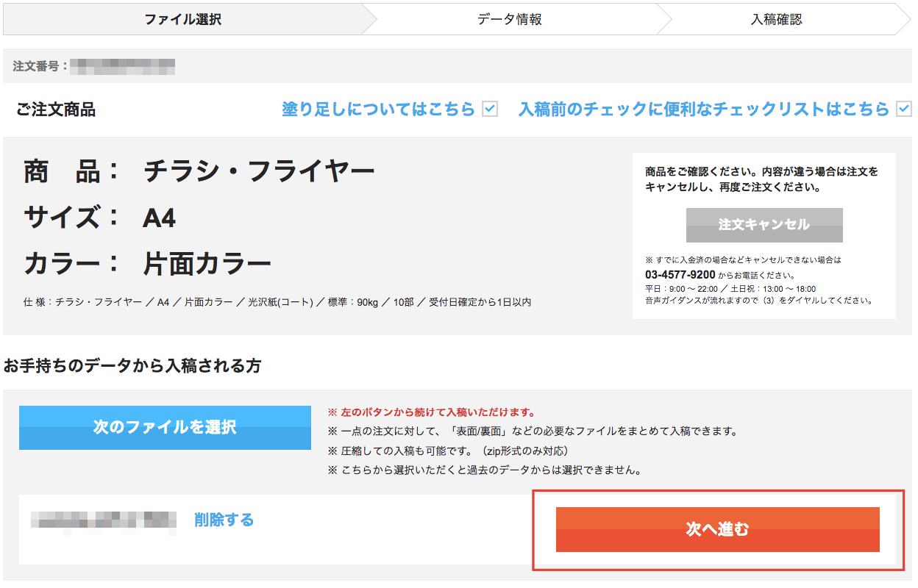Click the blurred uploaded file name

(104, 520)
